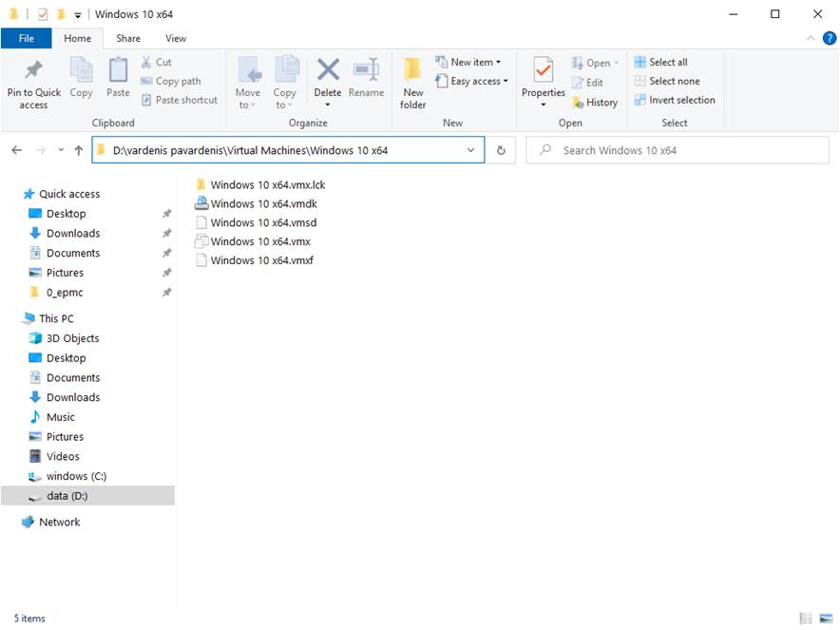Screen dimensions: 840x630
Task: Click the Up directory arrow
Action: (79, 150)
